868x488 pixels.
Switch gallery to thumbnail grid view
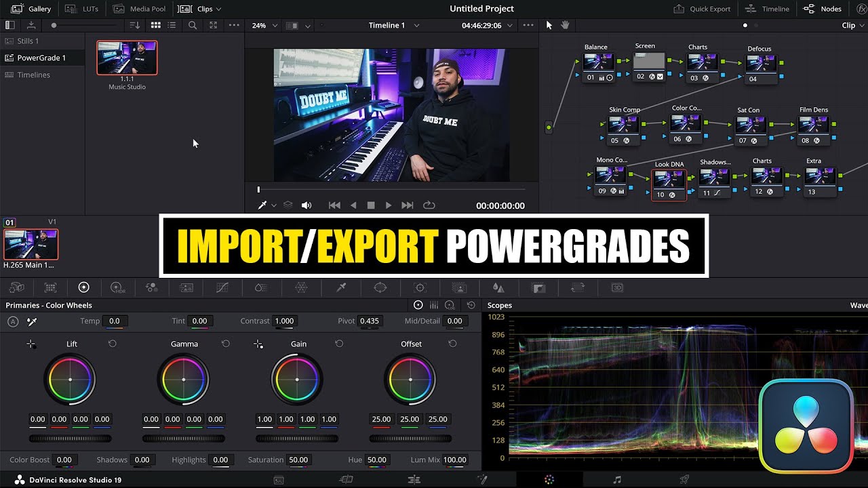tap(155, 25)
